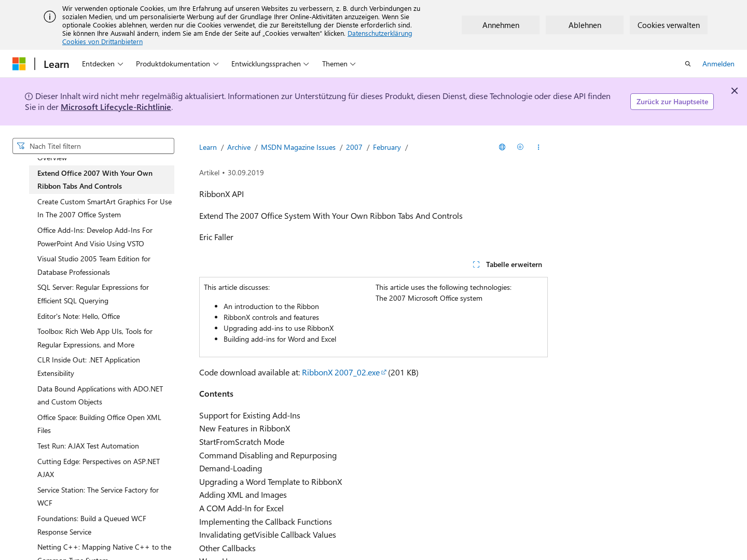This screenshot has height=560, width=747.
Task: Click the globe language icon
Action: [x=502, y=147]
